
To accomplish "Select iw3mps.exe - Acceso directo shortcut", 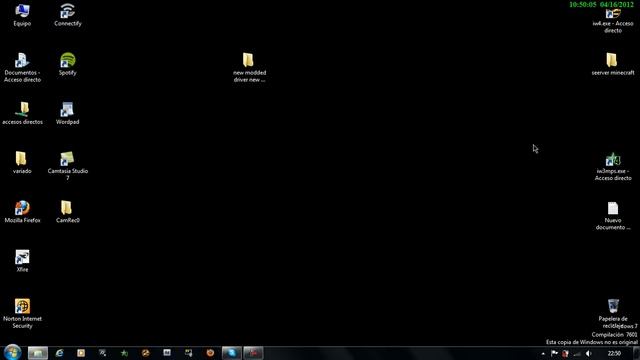I will pyautogui.click(x=613, y=166).
